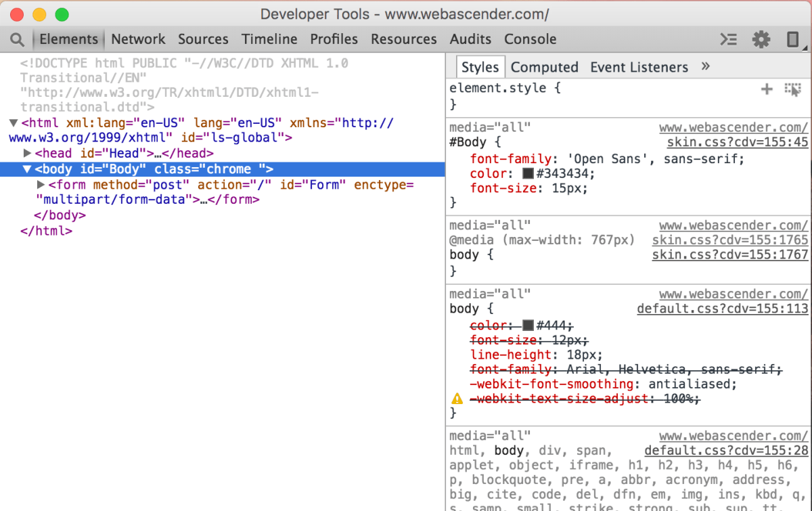Viewport: 812px width, 511px height.
Task: Switch to Computed sidebar tab
Action: tap(545, 67)
